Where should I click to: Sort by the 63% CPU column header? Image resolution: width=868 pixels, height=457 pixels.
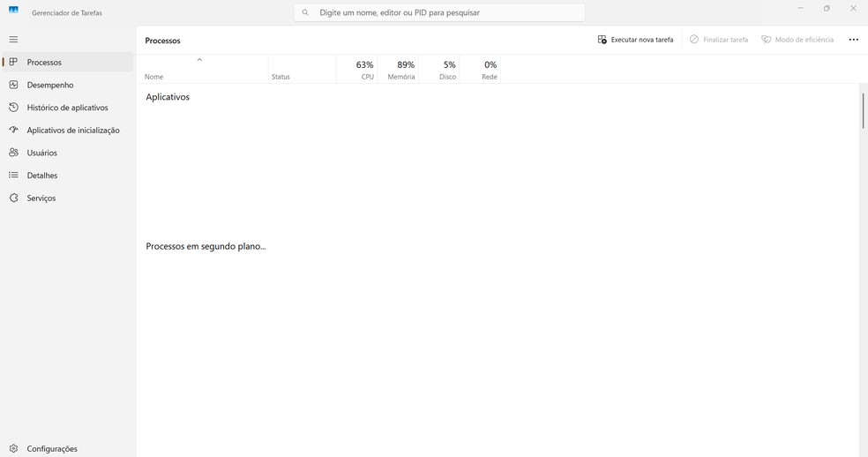click(x=357, y=69)
